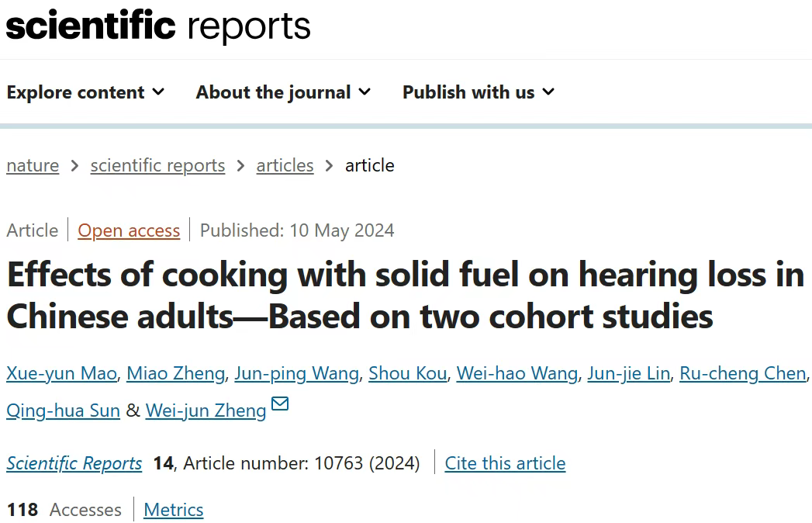Expand the Explore content dropdown
Viewport: 812px width, 523px height.
(85, 92)
